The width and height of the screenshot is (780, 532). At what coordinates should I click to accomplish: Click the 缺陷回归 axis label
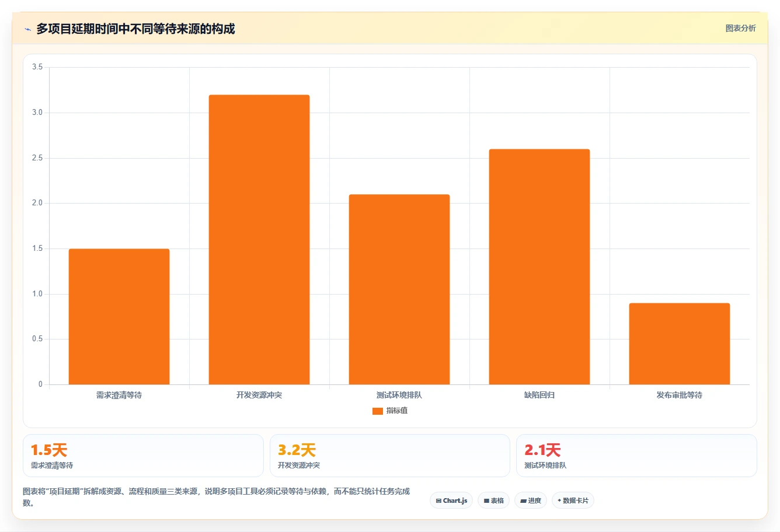pyautogui.click(x=539, y=395)
